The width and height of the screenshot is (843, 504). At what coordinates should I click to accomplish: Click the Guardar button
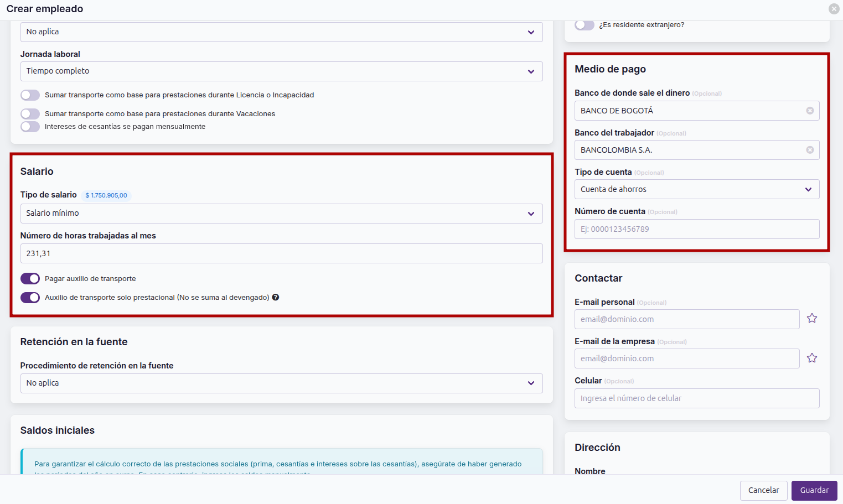coord(814,491)
